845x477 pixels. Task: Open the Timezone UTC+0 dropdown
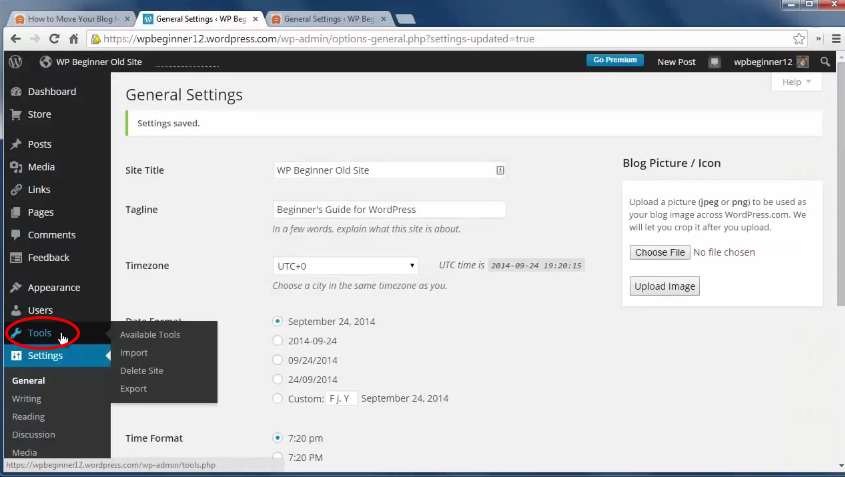345,266
